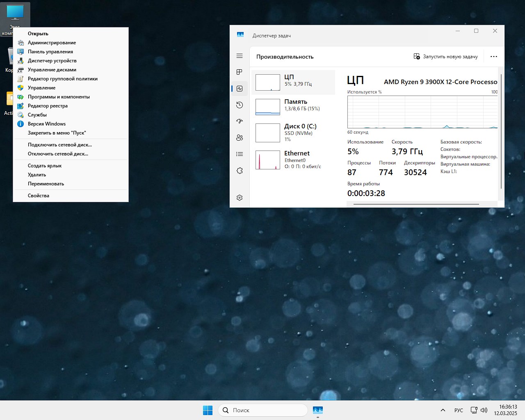525x420 pixels.
Task: Select the App history icon in sidebar
Action: point(240,105)
